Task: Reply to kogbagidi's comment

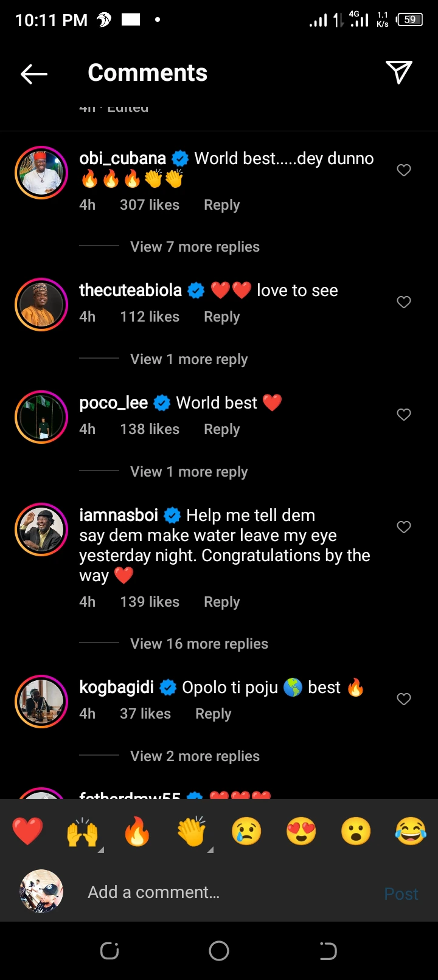Action: click(x=213, y=714)
